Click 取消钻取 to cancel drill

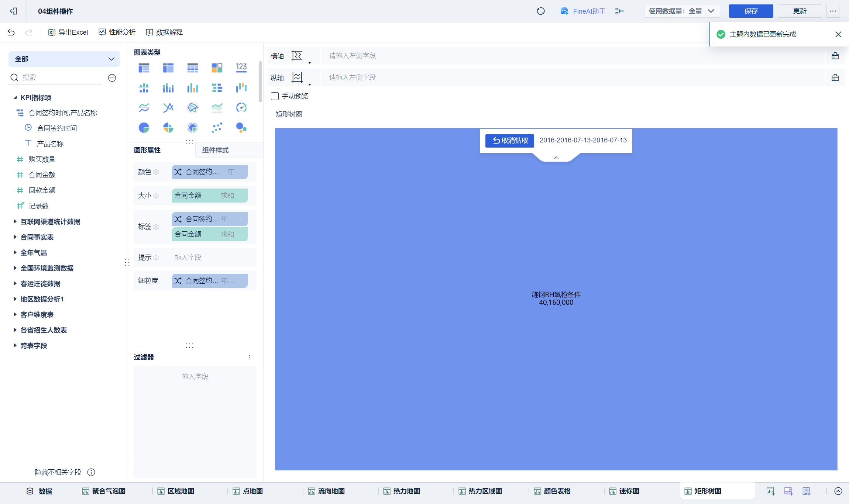[509, 141]
